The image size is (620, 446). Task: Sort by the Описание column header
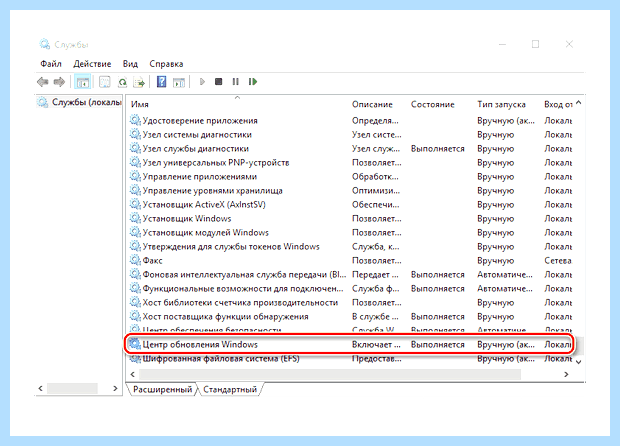(x=372, y=104)
